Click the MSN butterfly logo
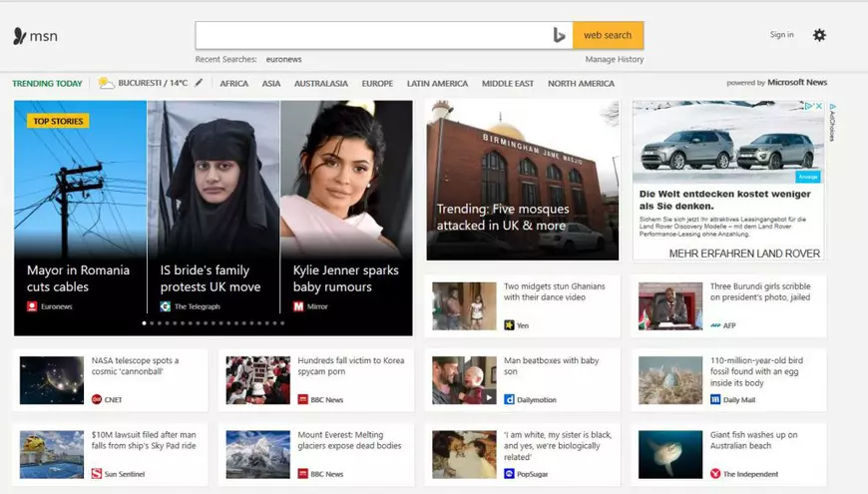This screenshot has width=868, height=494. pyautogui.click(x=20, y=36)
